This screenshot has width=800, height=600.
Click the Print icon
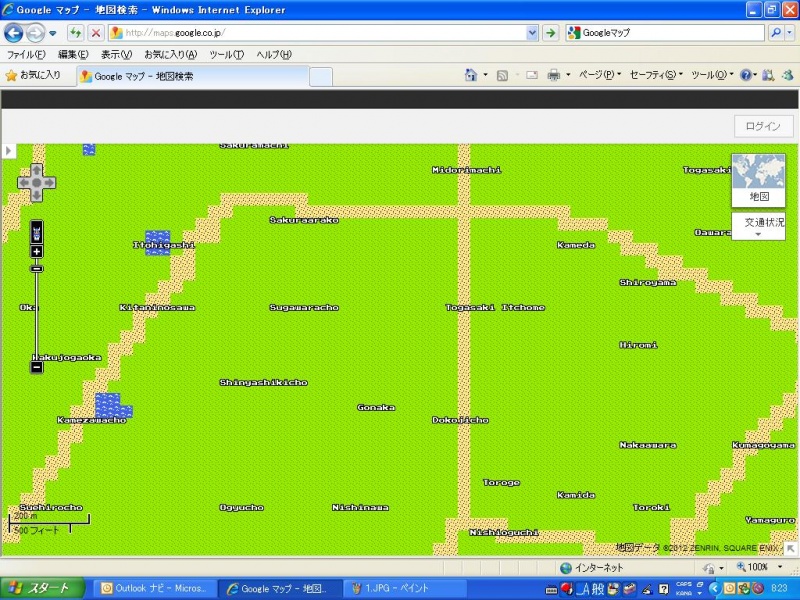tap(554, 76)
